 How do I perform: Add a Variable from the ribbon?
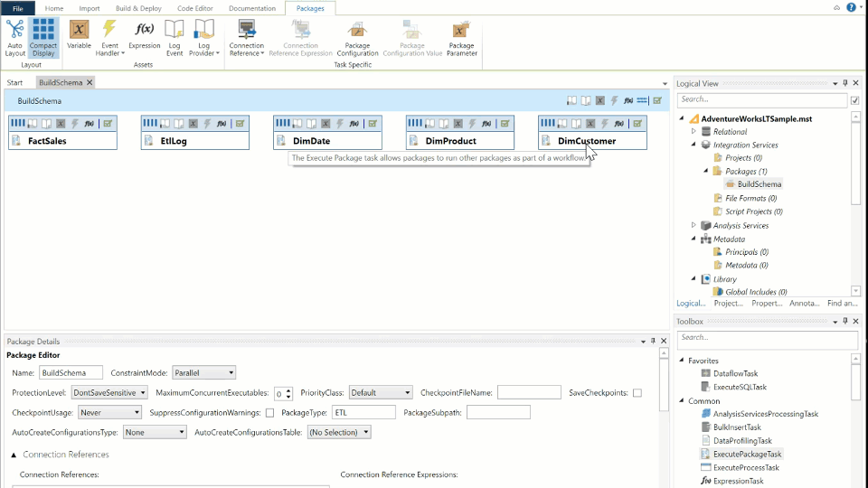79,34
